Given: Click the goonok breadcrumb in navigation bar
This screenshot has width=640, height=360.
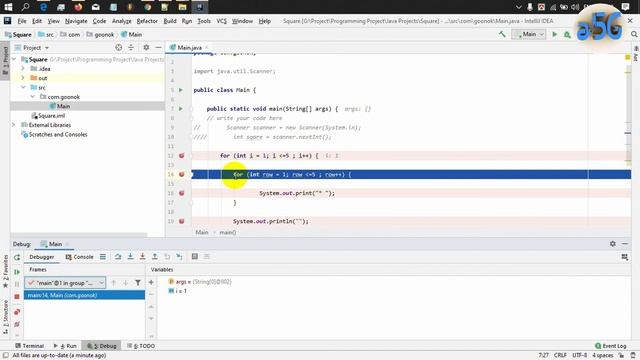Looking at the screenshot, I should pos(100,35).
